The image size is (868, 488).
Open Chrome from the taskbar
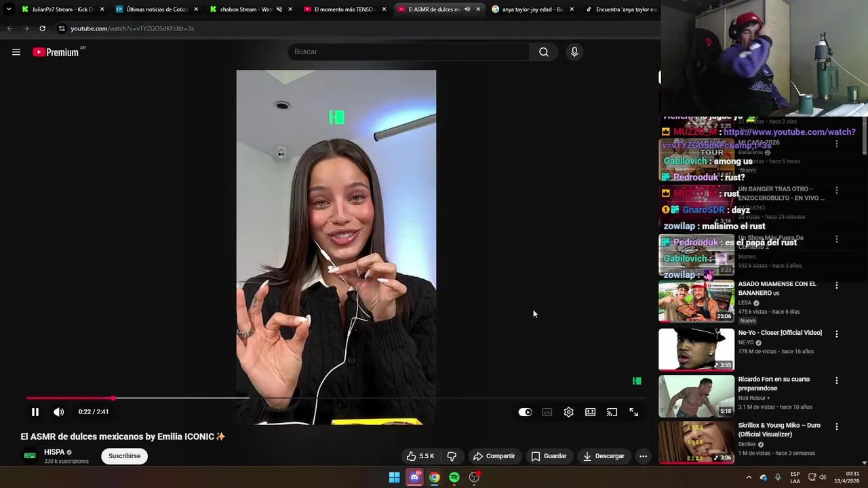click(x=434, y=477)
